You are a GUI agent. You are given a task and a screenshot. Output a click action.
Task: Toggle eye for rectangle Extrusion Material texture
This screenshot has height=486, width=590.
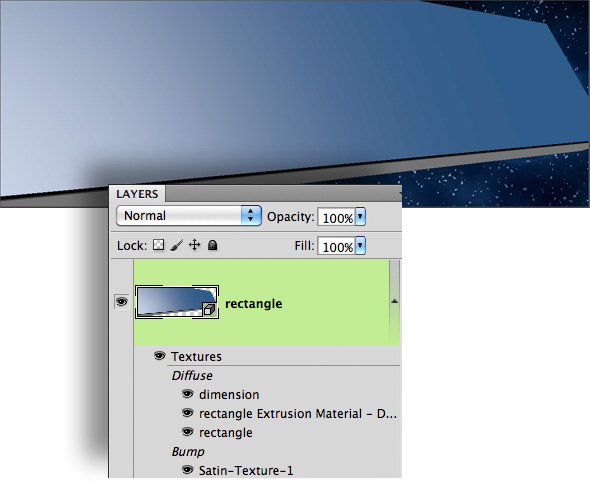pyautogui.click(x=187, y=413)
